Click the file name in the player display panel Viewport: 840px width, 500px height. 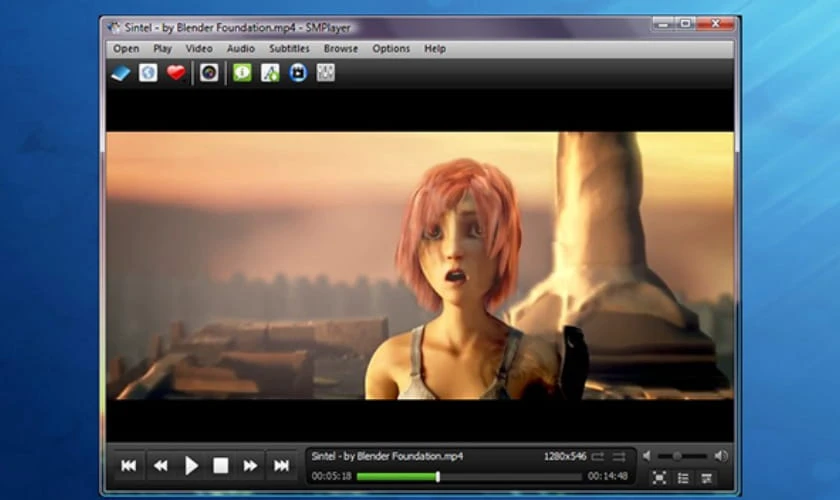pos(387,457)
